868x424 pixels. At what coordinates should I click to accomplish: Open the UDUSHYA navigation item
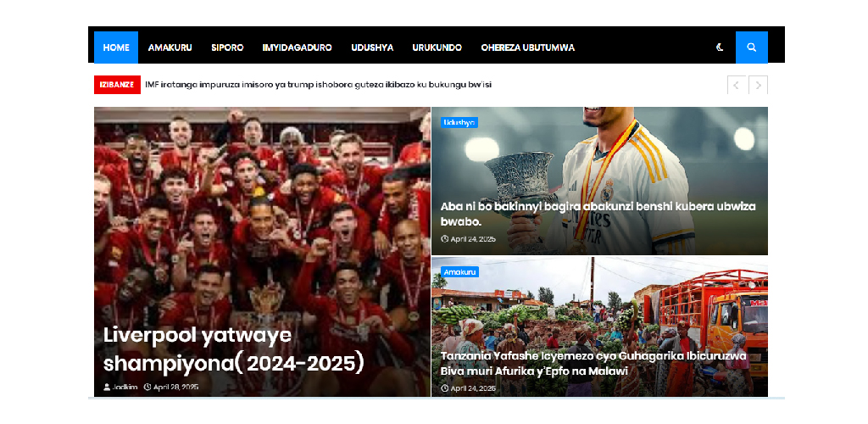tap(372, 47)
